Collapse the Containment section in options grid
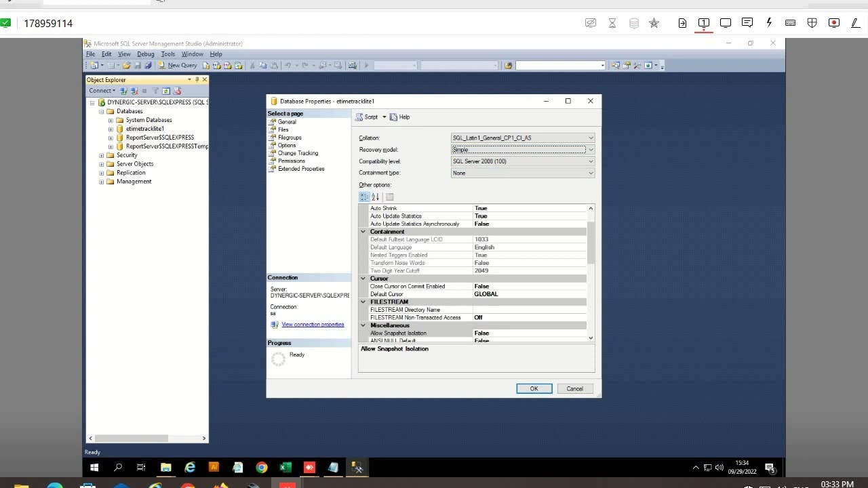This screenshot has height=488, width=868. pos(363,232)
